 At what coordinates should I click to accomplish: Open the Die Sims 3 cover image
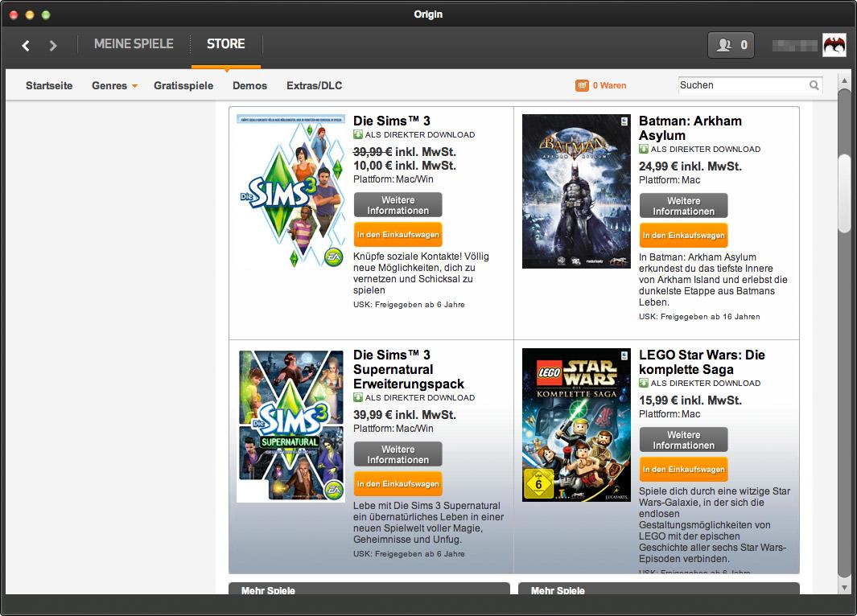click(x=290, y=191)
